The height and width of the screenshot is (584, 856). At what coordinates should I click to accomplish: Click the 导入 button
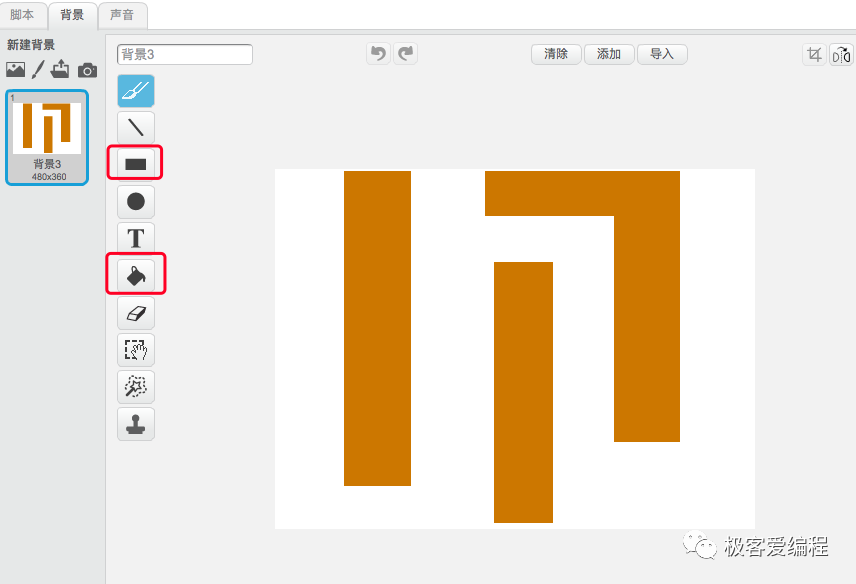(x=662, y=54)
